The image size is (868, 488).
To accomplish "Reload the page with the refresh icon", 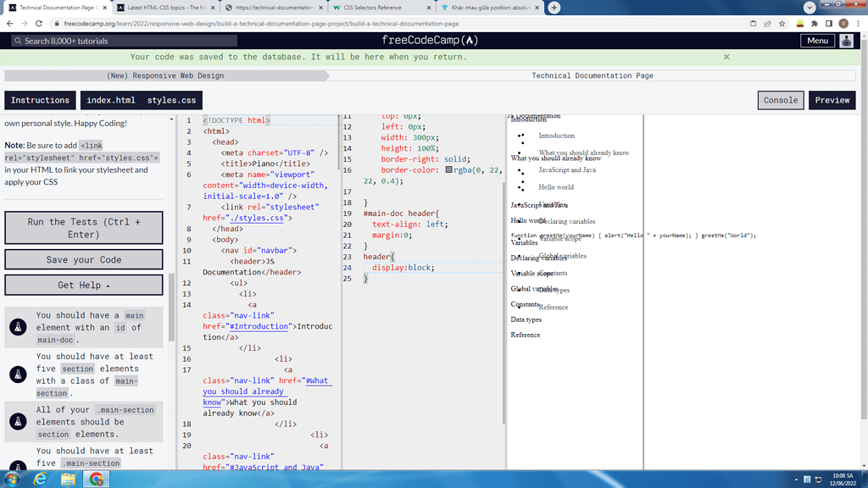I will 40,24.
